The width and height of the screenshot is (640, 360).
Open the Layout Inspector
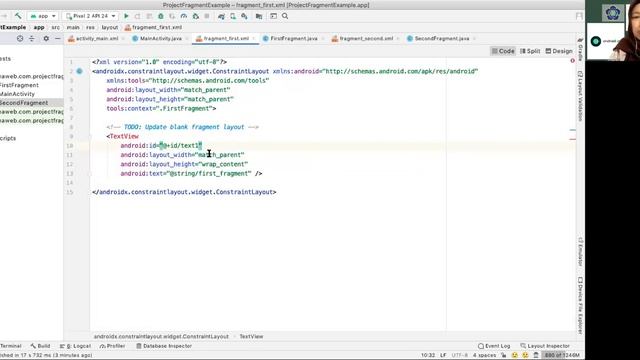coord(545,346)
